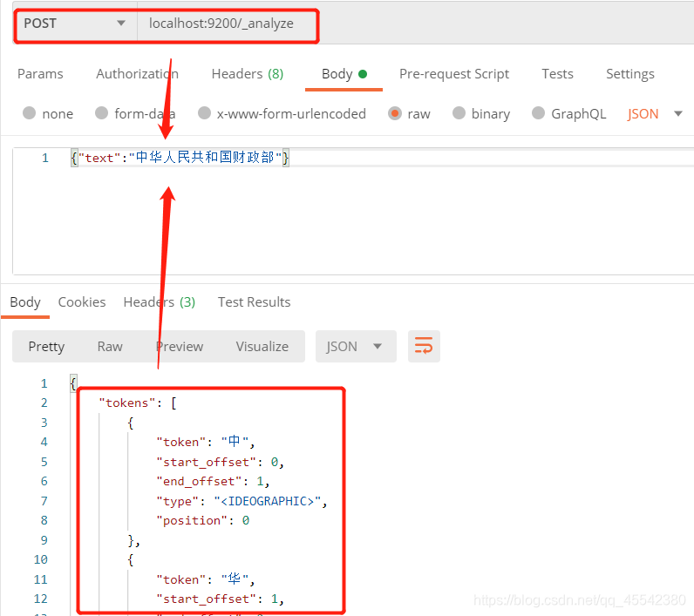This screenshot has height=616, width=694.
Task: Select the request Body tab
Action: pyautogui.click(x=344, y=74)
